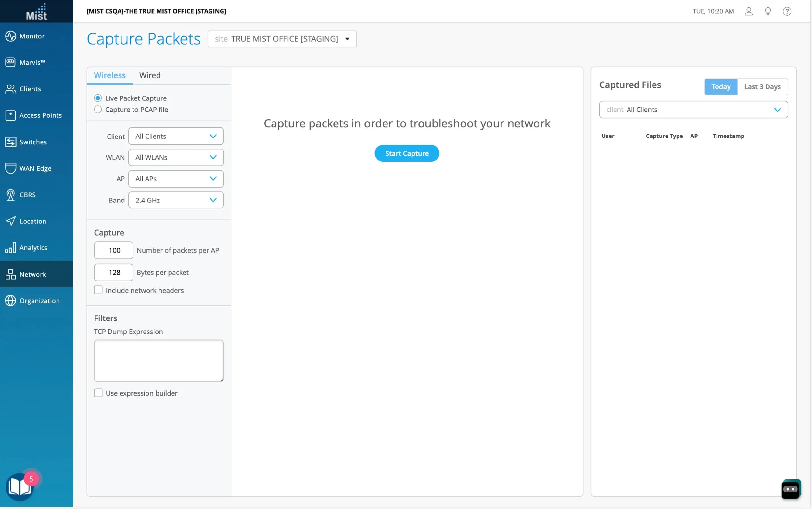This screenshot has height=509, width=812.
Task: Click the TCP Dump Expression text area
Action: [x=159, y=360]
